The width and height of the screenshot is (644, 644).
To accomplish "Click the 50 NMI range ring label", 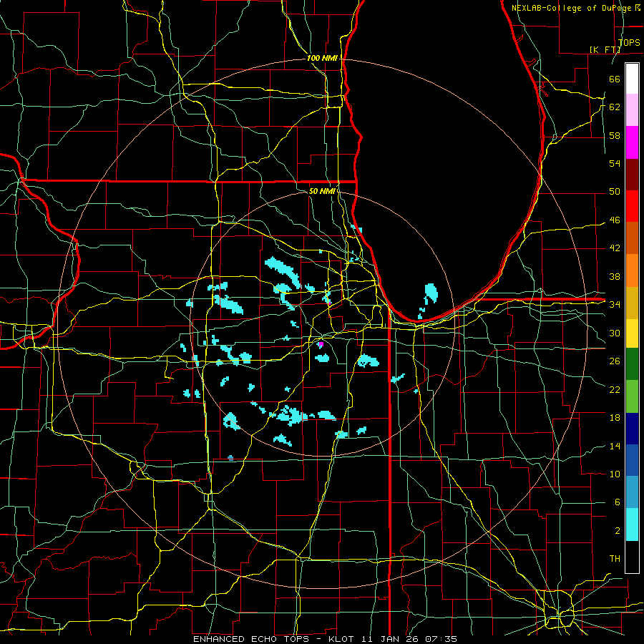I will pos(322,191).
